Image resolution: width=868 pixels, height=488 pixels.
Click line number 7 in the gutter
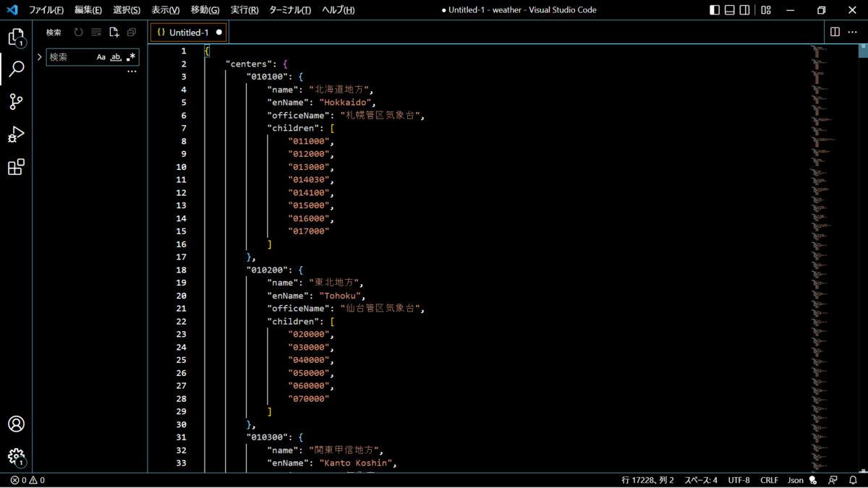[x=184, y=128]
